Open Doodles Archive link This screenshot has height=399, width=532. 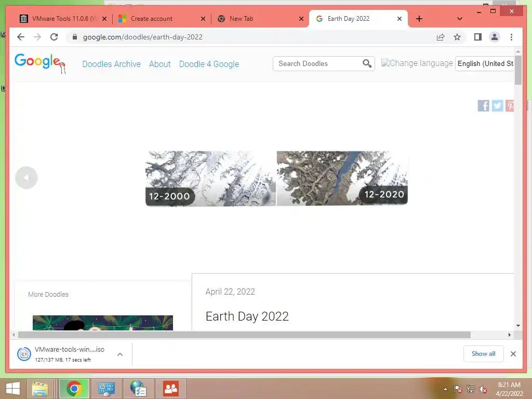(111, 64)
